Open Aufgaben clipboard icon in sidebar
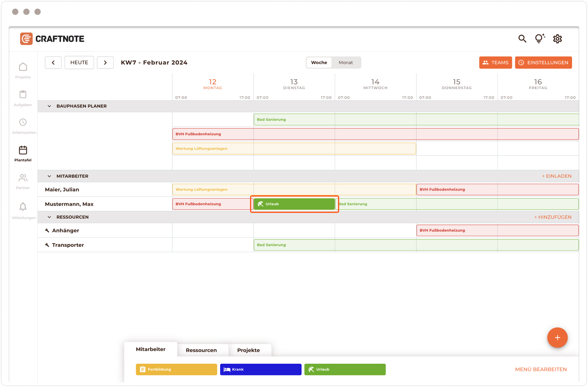 [x=23, y=98]
